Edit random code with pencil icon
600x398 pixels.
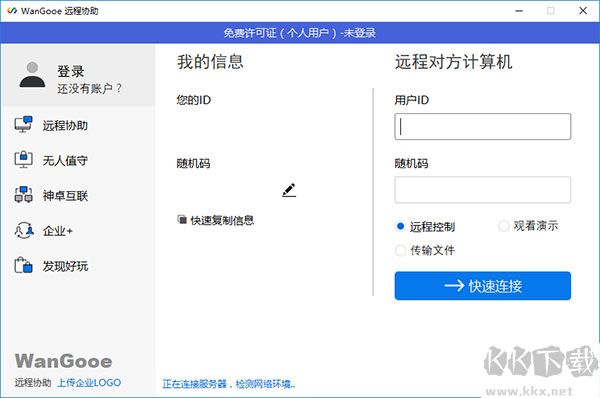[x=289, y=190]
